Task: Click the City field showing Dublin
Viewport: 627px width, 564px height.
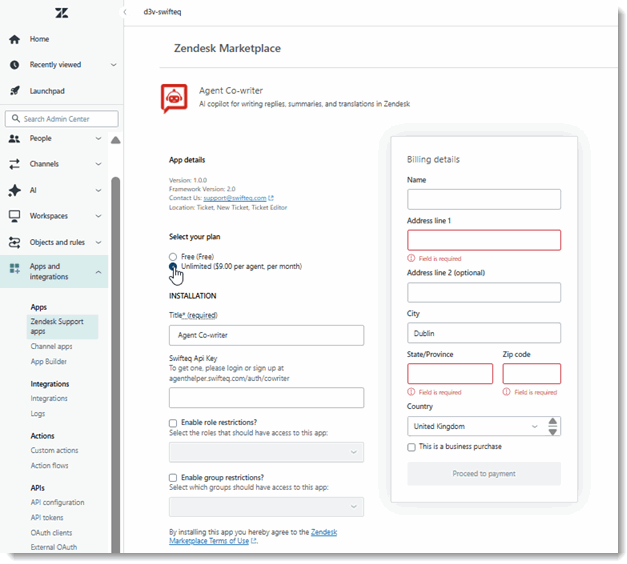Action: (x=484, y=333)
